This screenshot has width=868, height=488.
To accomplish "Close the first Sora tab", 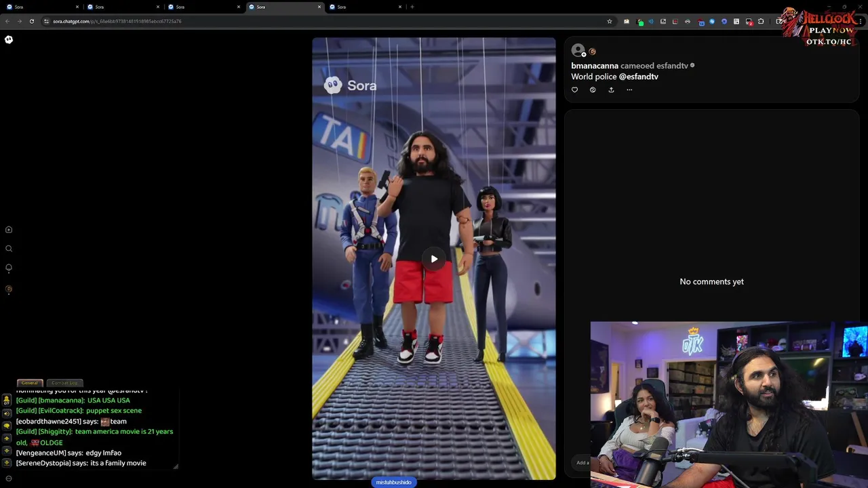I will click(77, 7).
